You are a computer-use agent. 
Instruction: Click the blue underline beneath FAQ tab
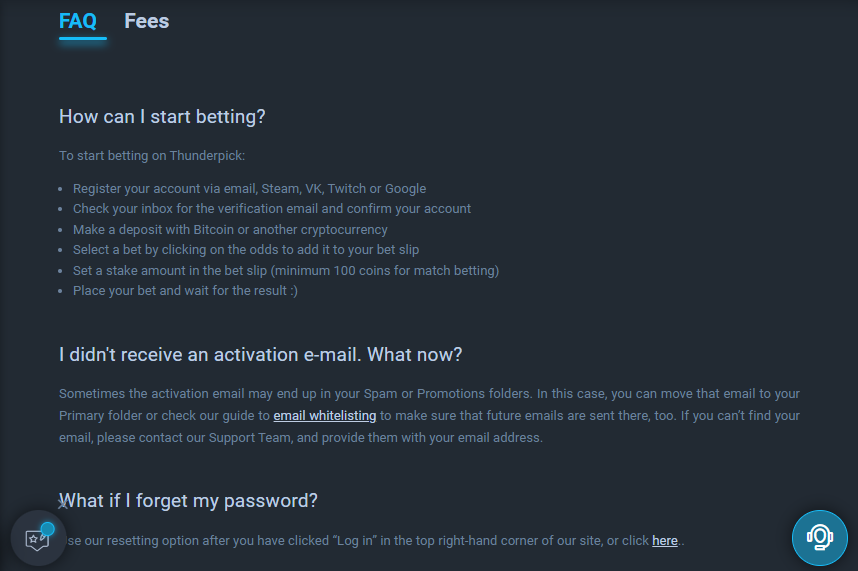click(83, 38)
